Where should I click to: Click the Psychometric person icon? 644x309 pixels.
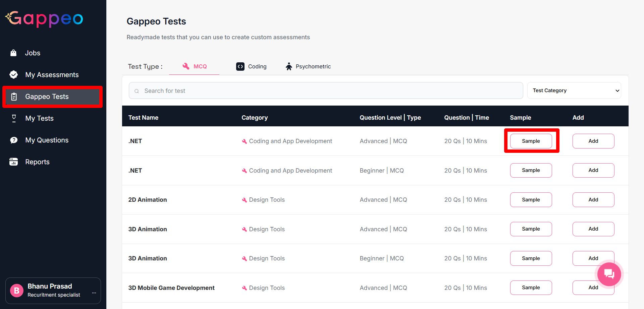point(289,66)
